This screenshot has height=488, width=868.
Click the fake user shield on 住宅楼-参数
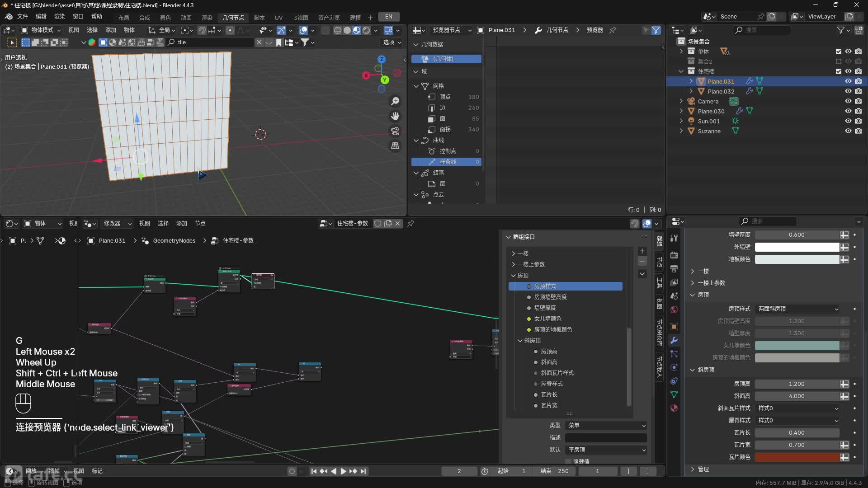[378, 224]
